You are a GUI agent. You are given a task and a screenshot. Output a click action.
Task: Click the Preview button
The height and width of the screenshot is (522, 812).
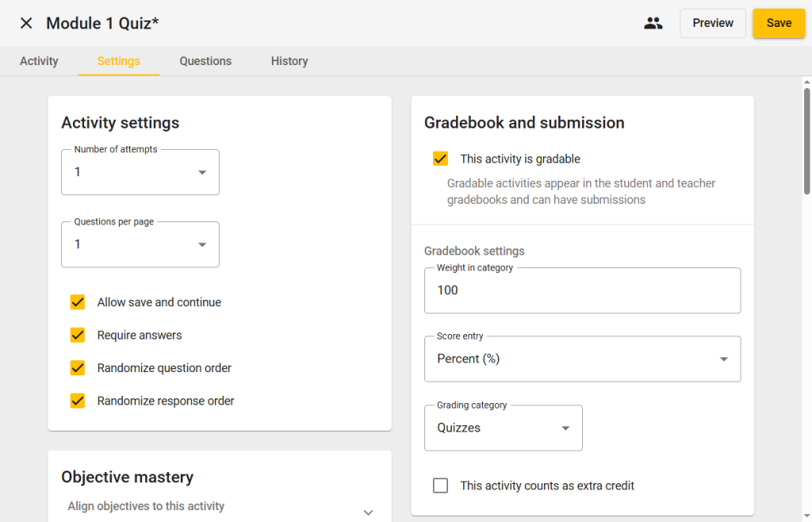pyautogui.click(x=712, y=23)
